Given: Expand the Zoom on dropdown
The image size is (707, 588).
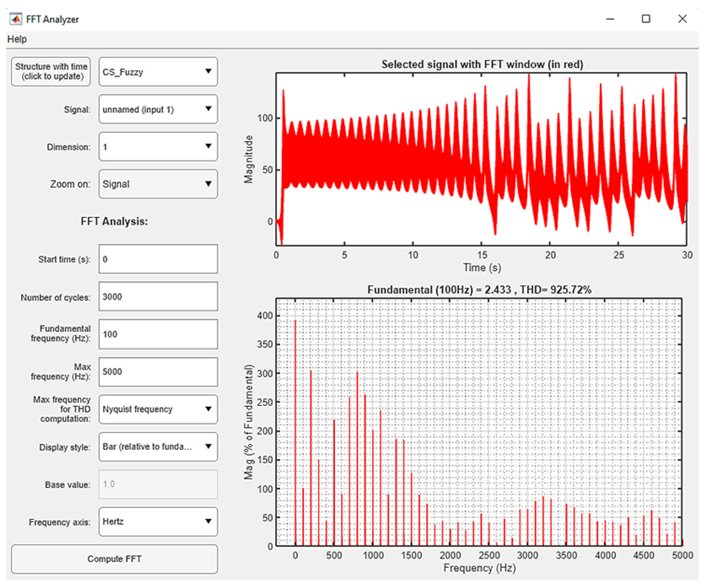Looking at the screenshot, I should click(158, 184).
